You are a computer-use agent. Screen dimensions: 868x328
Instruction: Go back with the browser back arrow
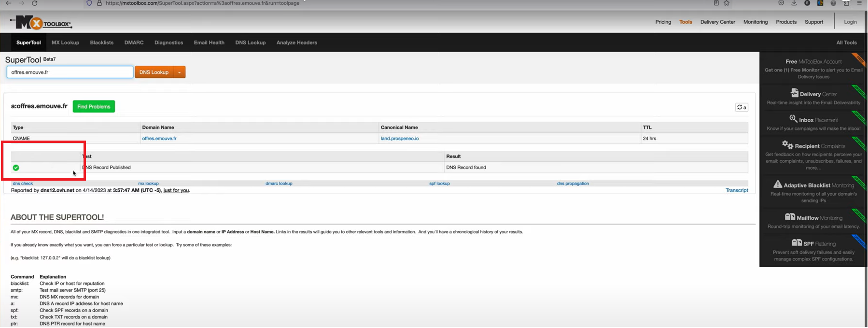point(8,3)
